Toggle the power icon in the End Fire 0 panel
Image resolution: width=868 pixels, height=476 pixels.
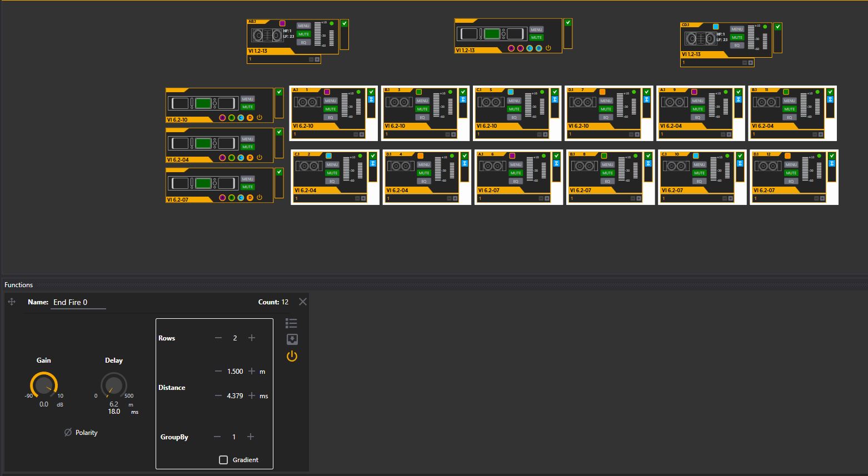(x=292, y=356)
